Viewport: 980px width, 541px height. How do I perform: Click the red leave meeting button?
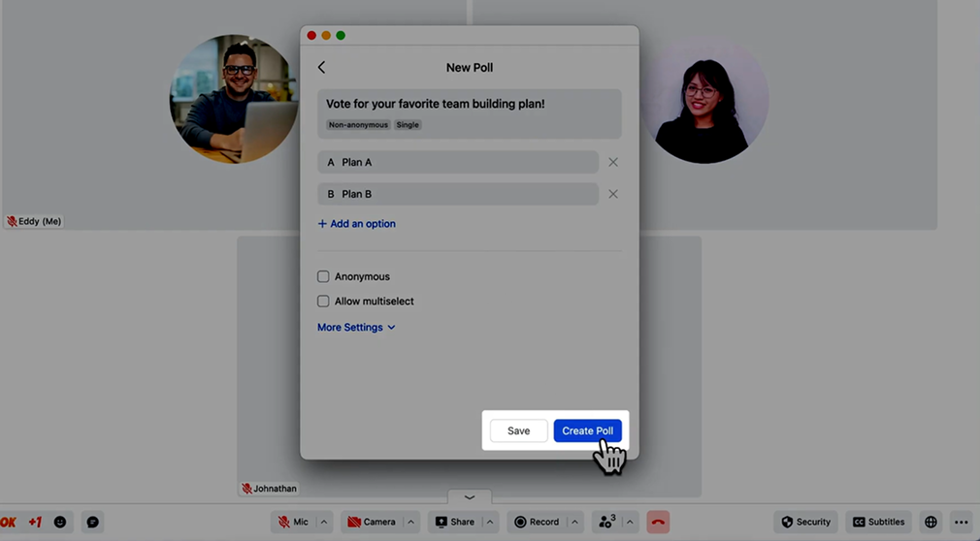(x=658, y=522)
